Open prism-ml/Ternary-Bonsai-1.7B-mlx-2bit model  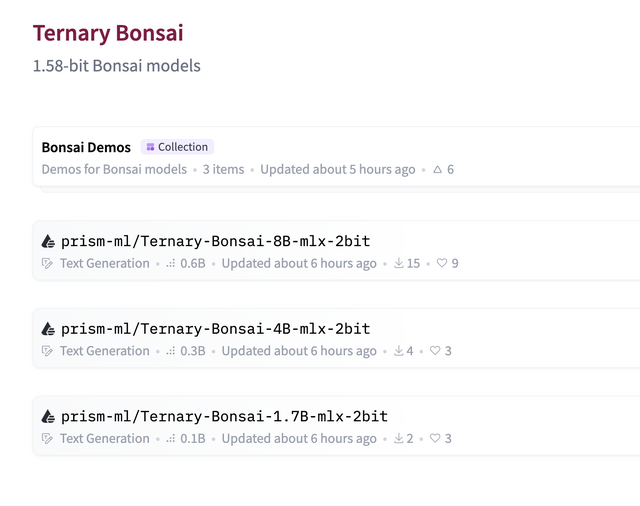tap(224, 416)
